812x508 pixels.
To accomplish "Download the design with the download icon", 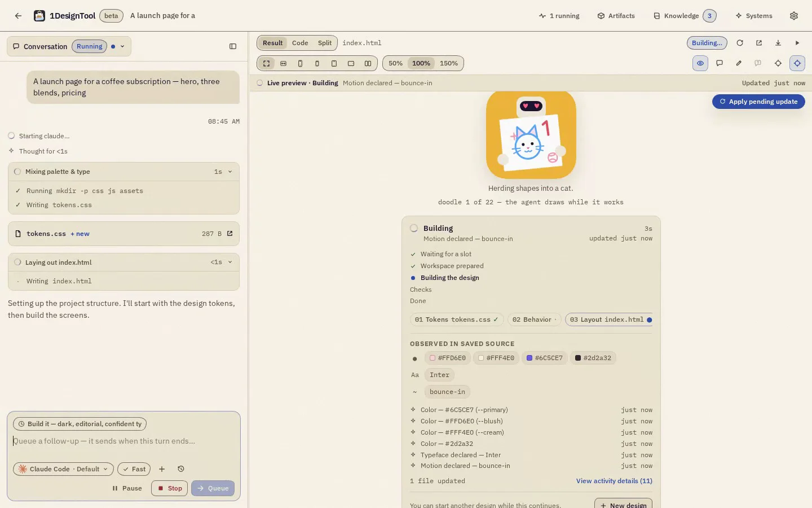I will point(778,43).
